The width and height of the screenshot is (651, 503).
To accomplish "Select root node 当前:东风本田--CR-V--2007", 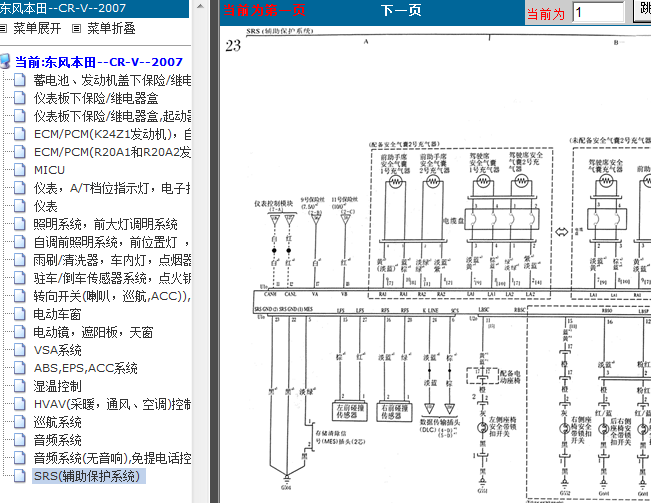I will (99, 62).
